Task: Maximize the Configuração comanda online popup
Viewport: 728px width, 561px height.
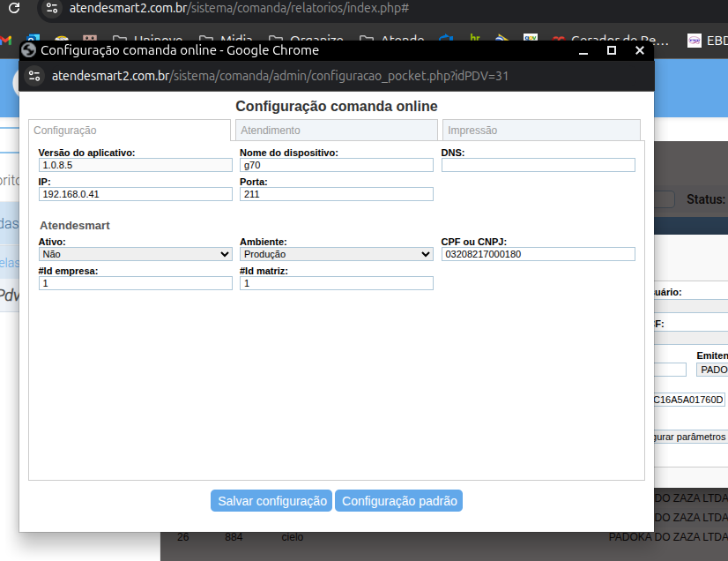Action: pos(612,50)
